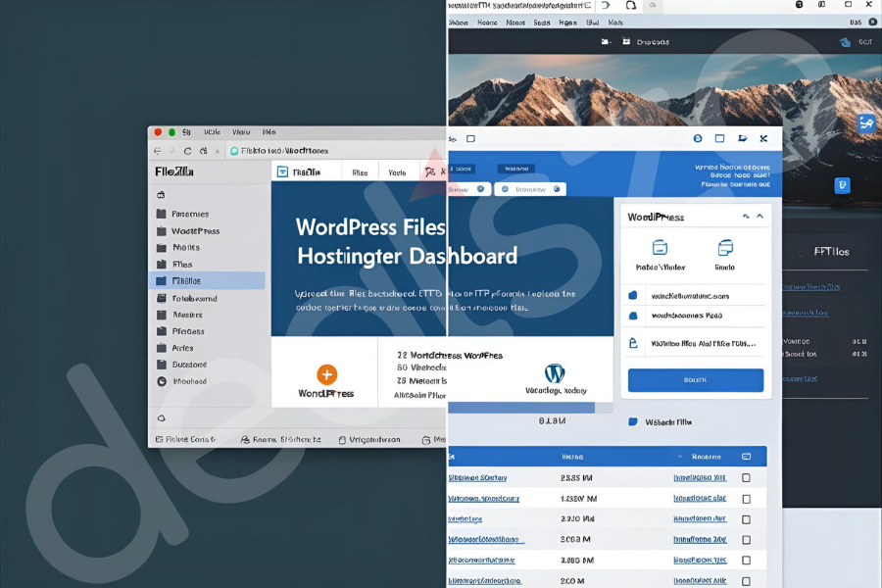This screenshot has width=882, height=588.
Task: Click the small square icon at the toolbar's left end
Action: point(470,138)
